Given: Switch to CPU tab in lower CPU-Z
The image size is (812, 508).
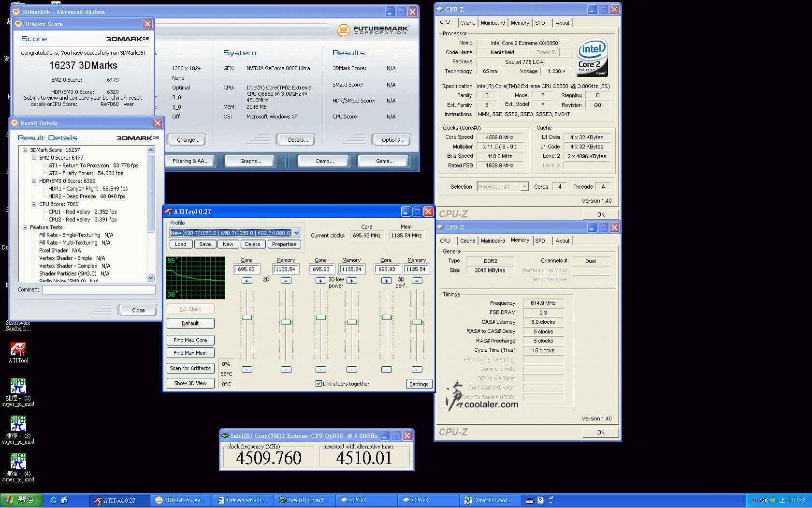Looking at the screenshot, I should [x=445, y=241].
